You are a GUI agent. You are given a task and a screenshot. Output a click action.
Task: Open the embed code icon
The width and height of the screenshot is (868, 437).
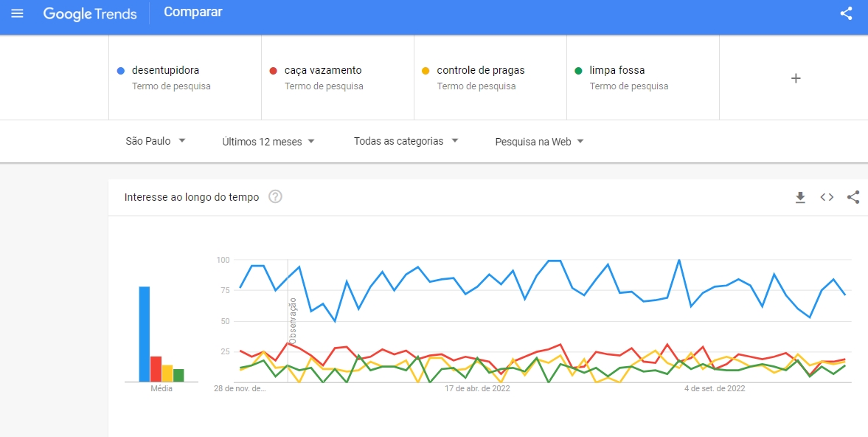point(827,197)
